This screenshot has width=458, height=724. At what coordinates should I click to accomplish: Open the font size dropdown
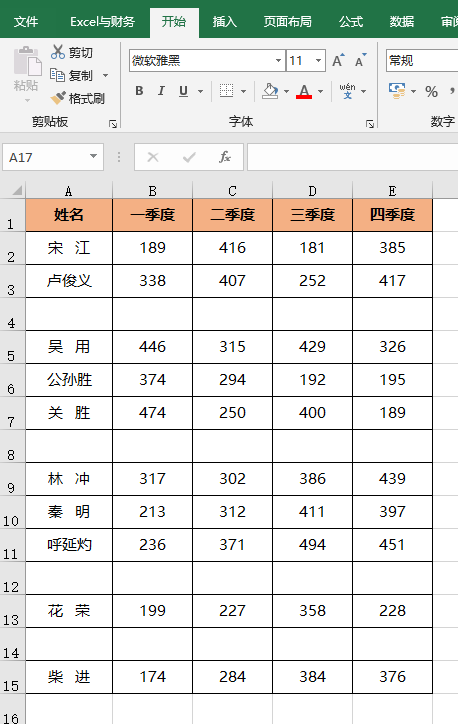click(x=319, y=60)
